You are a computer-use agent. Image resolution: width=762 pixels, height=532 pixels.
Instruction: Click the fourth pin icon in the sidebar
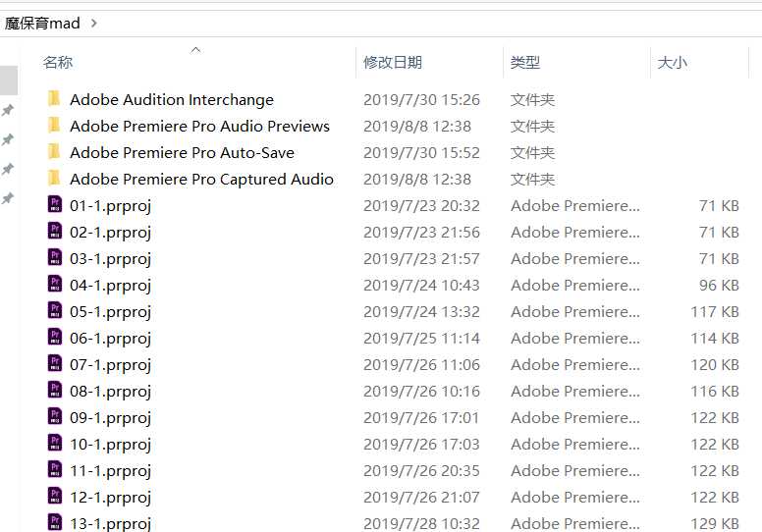coord(8,198)
